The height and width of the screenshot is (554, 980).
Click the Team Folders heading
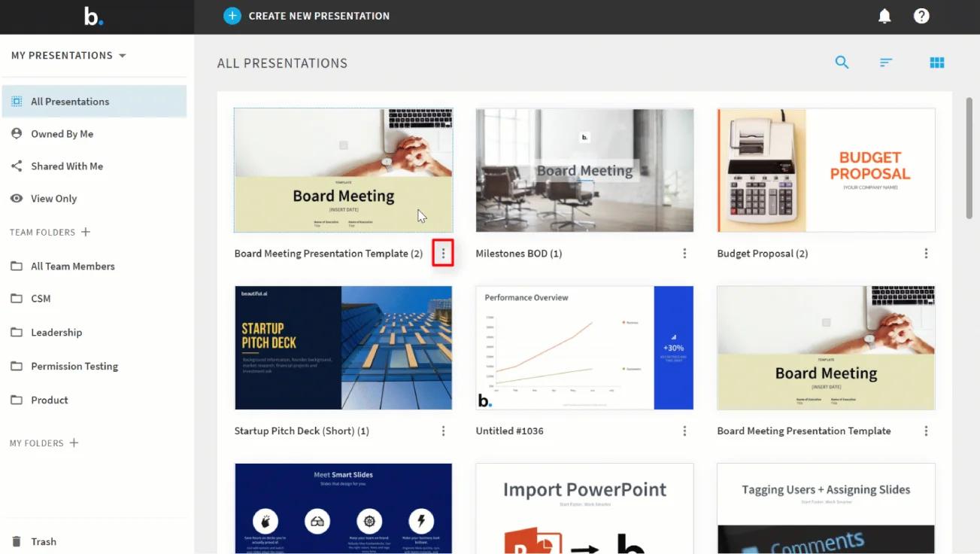tap(42, 233)
